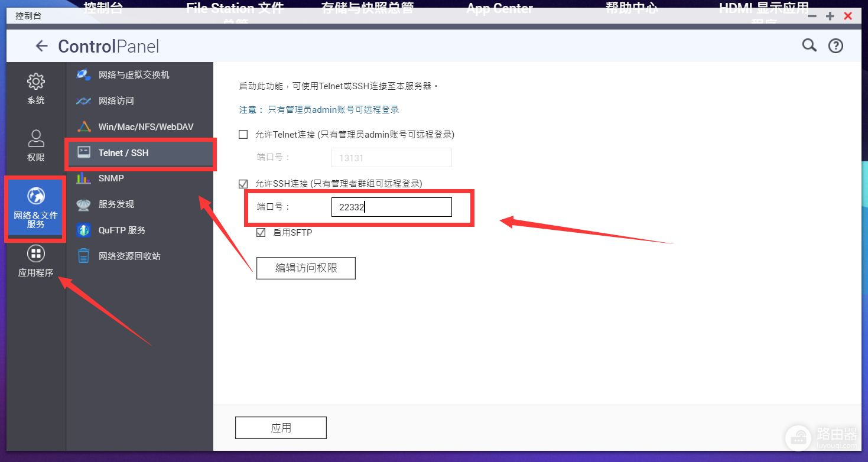This screenshot has width=868, height=462.
Task: Open Win/Mac/NFS/WebDAV settings
Action: 139,127
